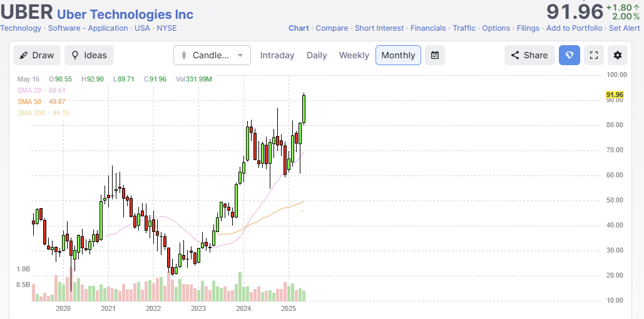The height and width of the screenshot is (319, 644).
Task: Open the Compare link
Action: point(332,28)
